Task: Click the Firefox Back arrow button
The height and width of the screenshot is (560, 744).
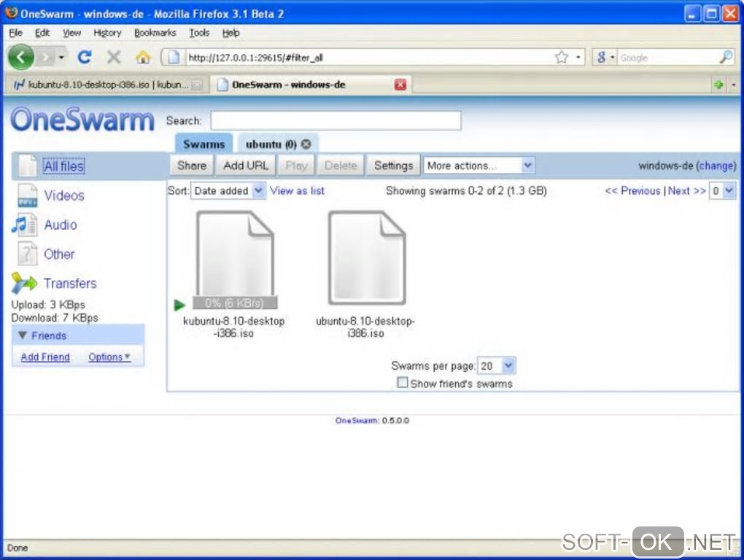Action: [21, 57]
